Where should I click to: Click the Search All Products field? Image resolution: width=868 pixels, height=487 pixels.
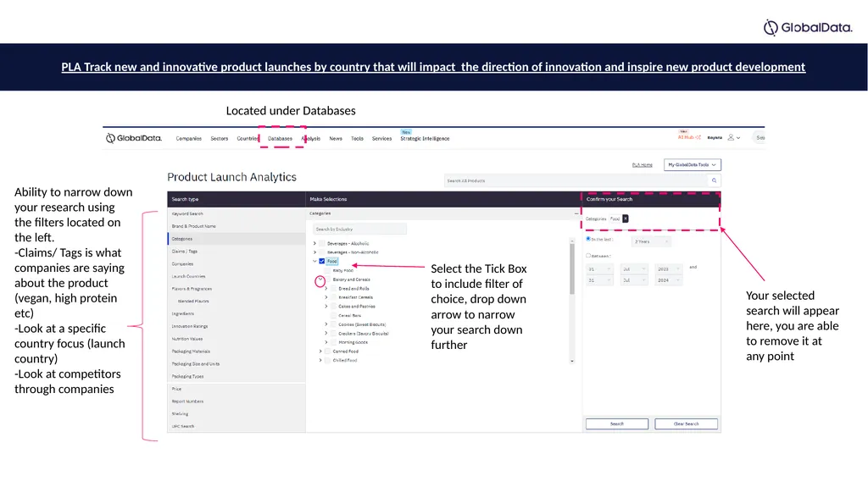[576, 180]
